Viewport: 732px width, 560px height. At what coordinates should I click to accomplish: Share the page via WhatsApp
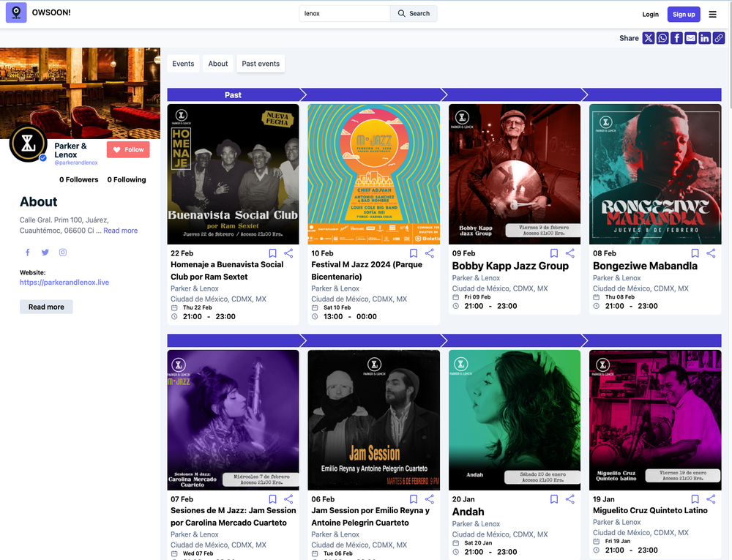click(662, 38)
